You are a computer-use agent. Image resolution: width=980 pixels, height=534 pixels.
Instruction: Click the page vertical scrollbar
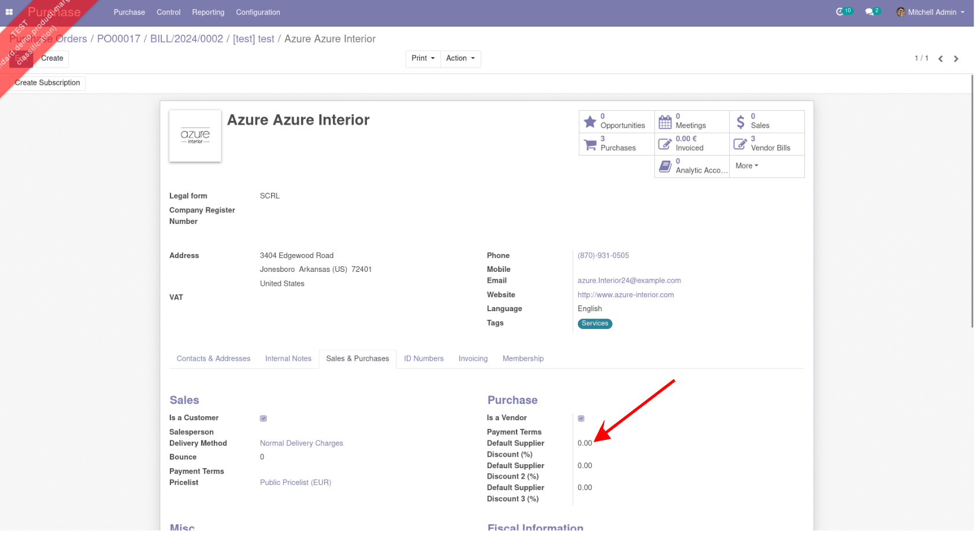click(972, 202)
